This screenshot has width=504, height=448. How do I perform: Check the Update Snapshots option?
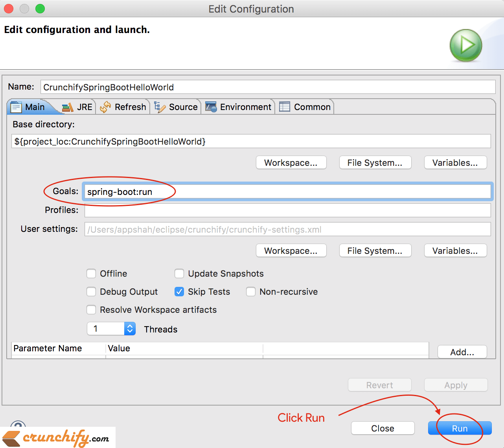click(179, 274)
